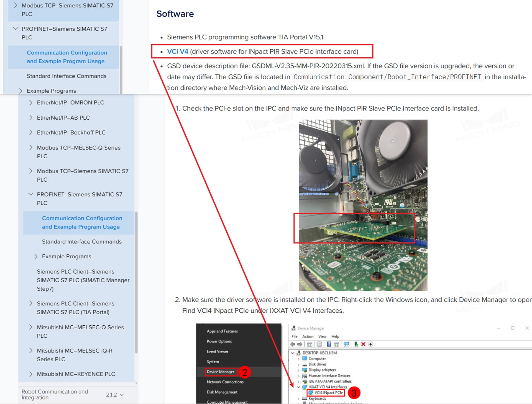Click View menu in Device Manager screenshot
Viewport: 532px width, 404px height.
point(322,336)
